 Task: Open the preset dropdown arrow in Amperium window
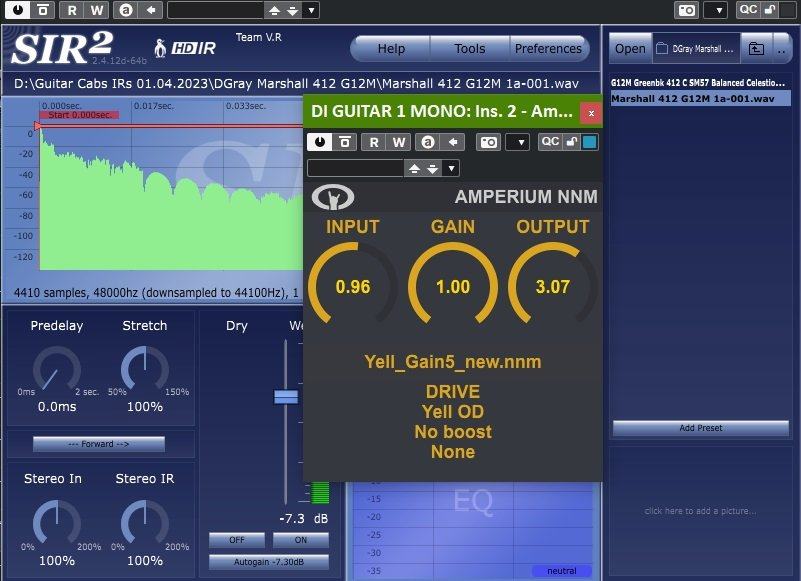[452, 168]
